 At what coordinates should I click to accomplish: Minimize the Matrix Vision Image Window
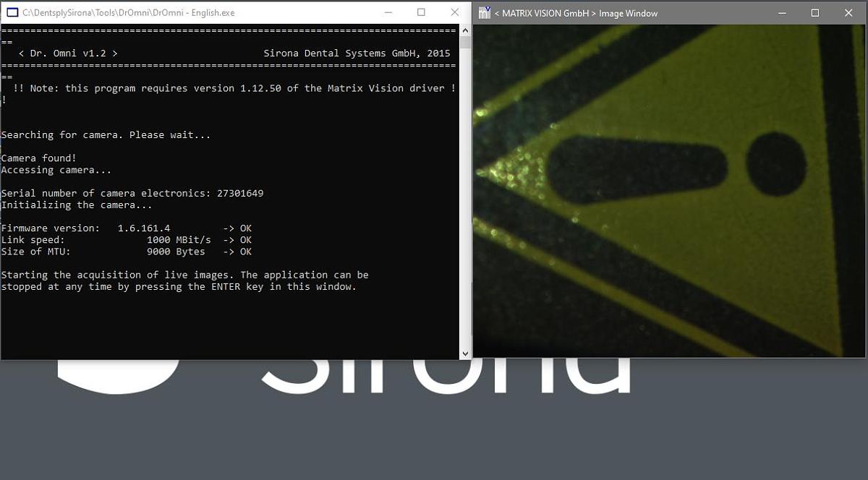point(781,13)
